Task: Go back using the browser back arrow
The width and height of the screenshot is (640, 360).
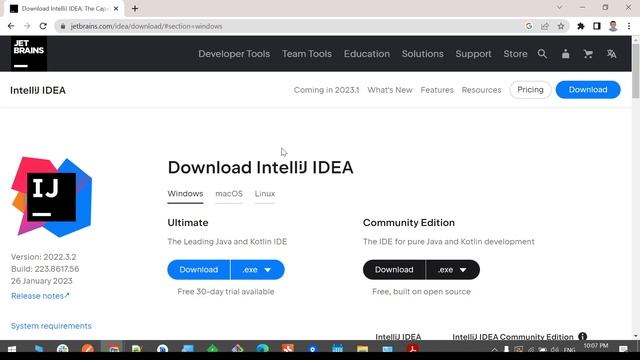Action: point(11,26)
